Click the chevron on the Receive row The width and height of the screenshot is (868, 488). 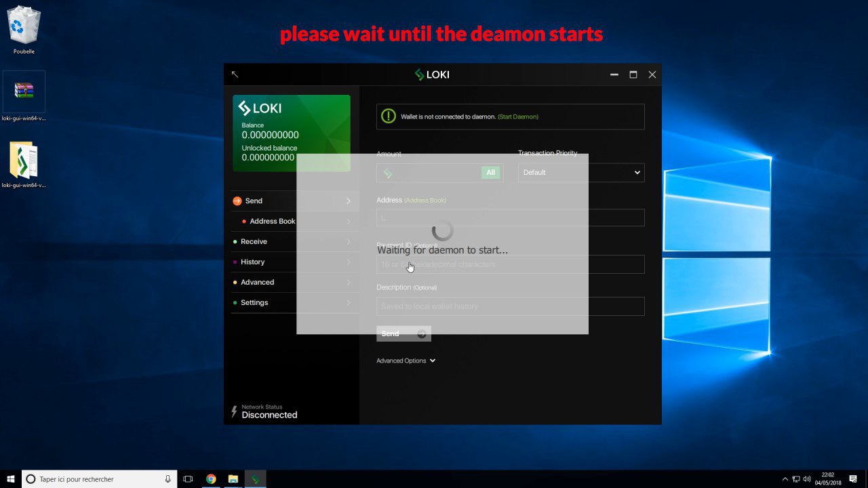[x=349, y=242]
